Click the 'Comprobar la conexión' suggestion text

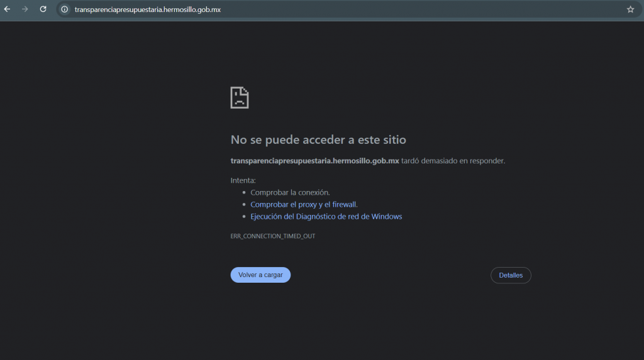coord(290,193)
